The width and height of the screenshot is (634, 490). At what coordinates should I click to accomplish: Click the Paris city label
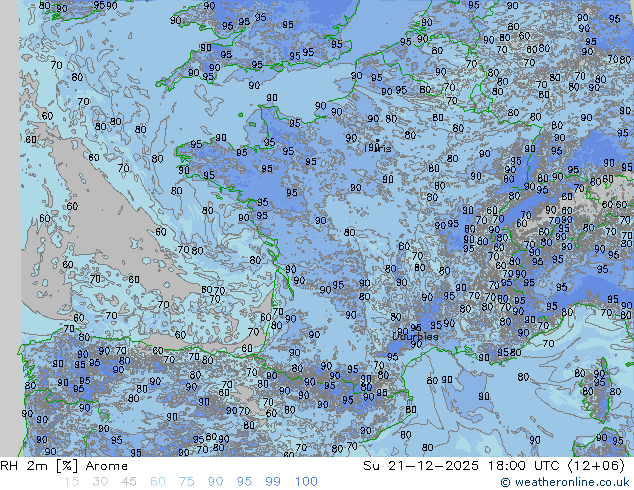pos(378,148)
